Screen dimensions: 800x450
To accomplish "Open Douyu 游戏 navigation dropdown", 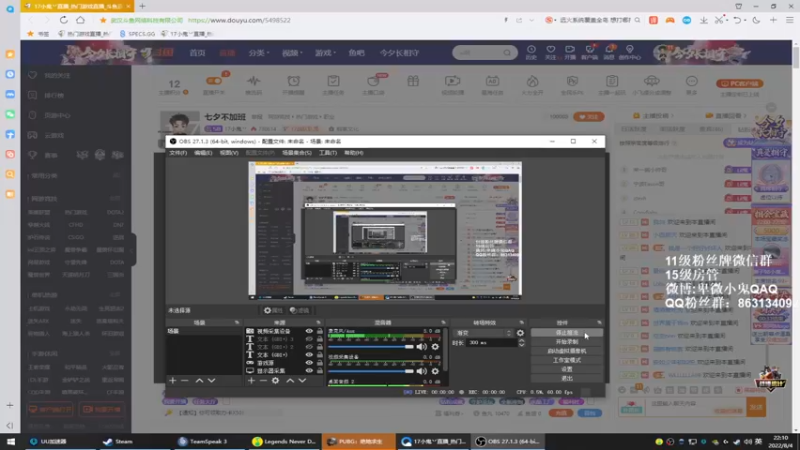I will point(324,53).
